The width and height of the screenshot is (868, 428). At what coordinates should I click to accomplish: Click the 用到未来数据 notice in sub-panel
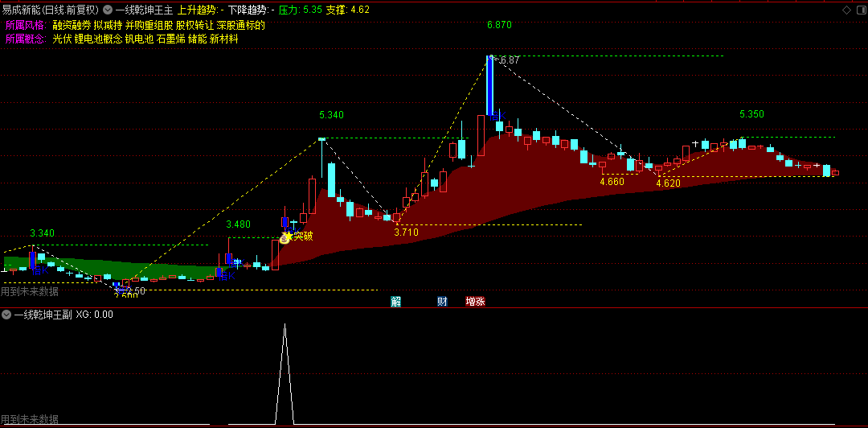(30, 419)
